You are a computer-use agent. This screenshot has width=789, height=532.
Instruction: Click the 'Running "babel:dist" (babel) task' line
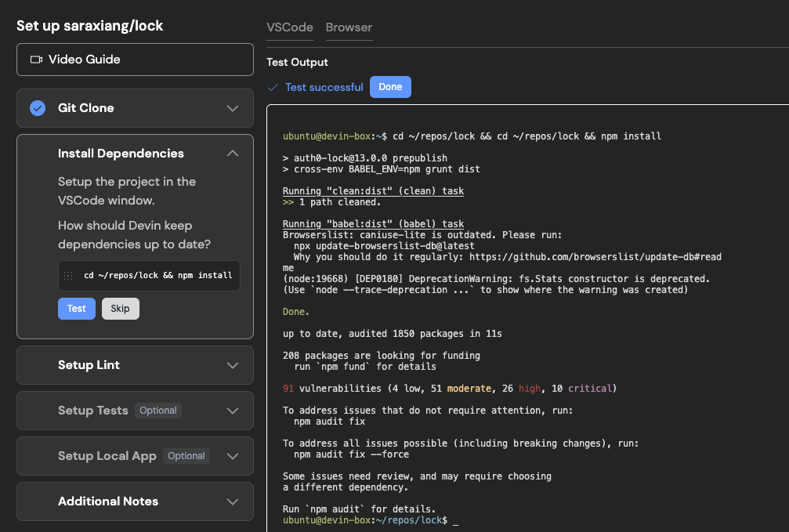pyautogui.click(x=374, y=224)
